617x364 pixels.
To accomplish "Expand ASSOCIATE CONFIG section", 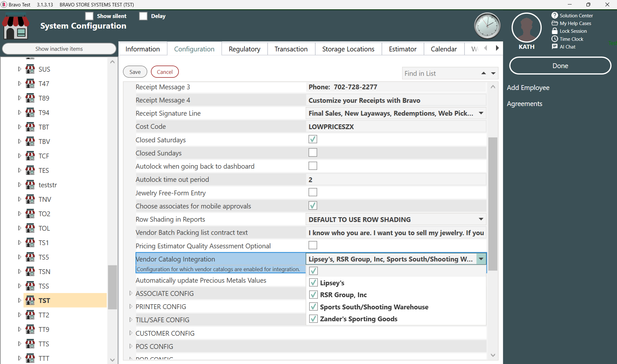I will click(131, 293).
